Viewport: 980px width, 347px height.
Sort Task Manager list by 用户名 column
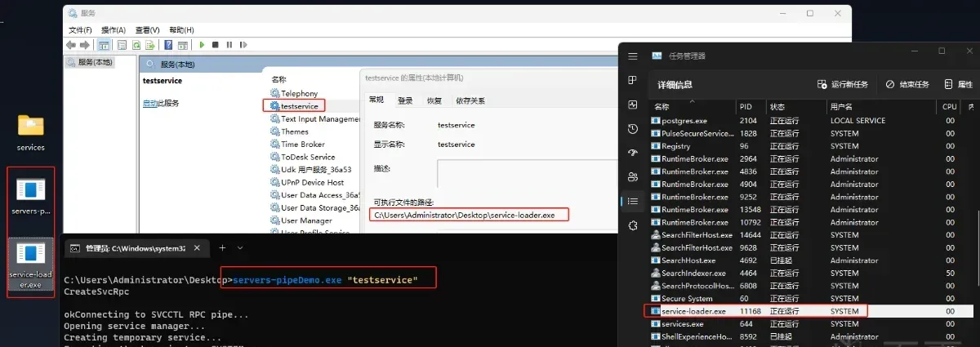point(881,106)
